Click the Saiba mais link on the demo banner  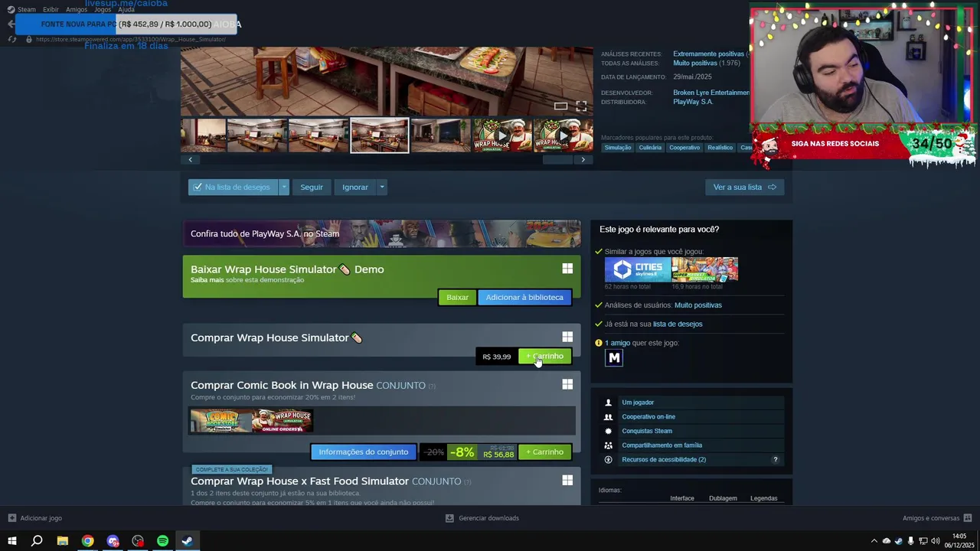pos(207,280)
